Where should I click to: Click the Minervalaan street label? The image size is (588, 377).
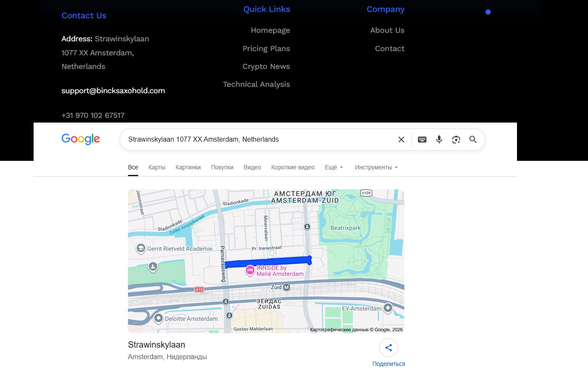(266, 228)
